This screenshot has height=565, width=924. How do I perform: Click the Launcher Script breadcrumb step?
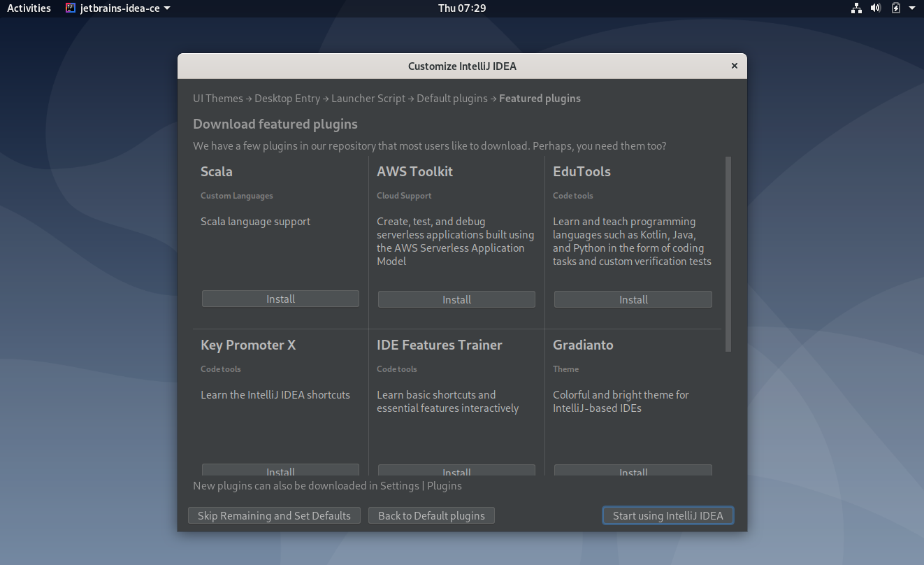(x=368, y=99)
